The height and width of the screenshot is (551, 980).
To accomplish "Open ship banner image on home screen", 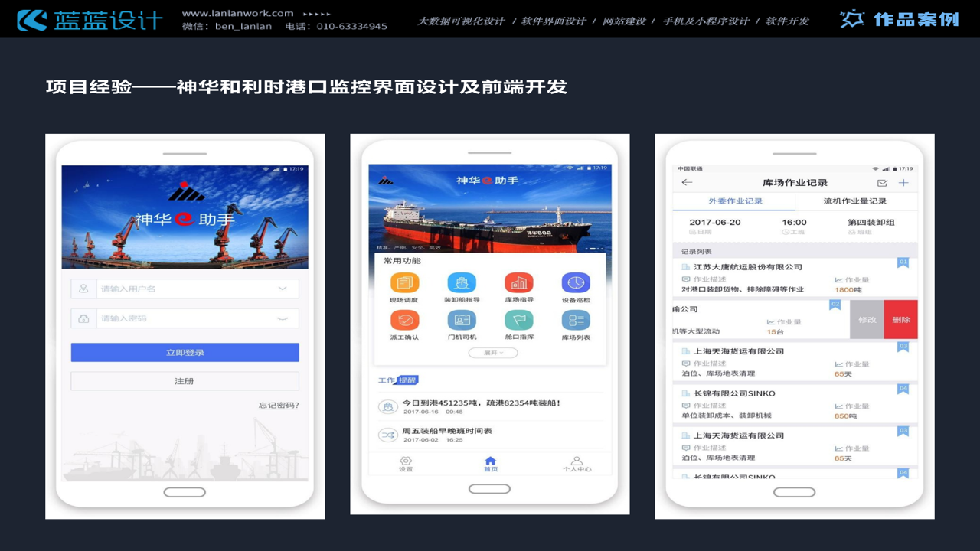I will point(490,209).
